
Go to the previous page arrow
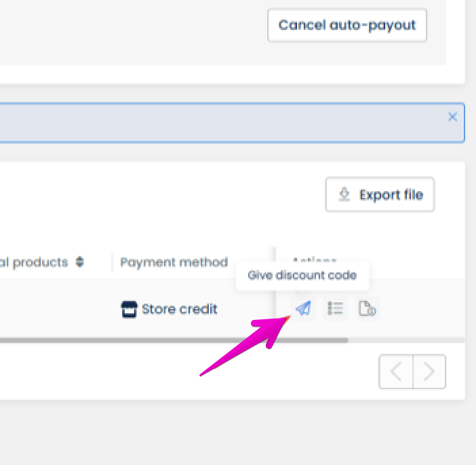(x=396, y=371)
